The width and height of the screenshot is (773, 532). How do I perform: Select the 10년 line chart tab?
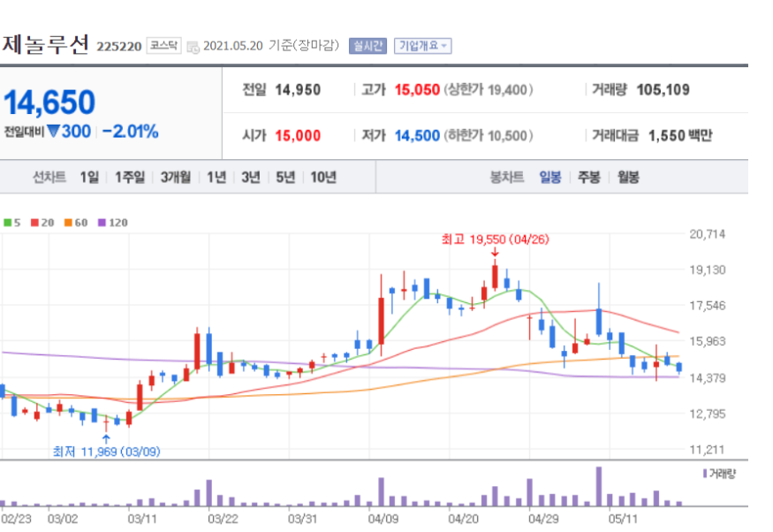(323, 177)
